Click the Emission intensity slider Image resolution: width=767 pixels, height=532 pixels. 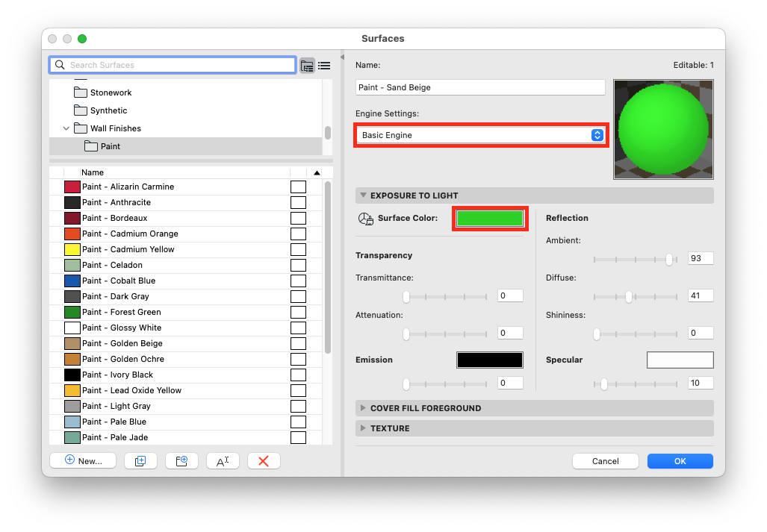[x=445, y=384]
